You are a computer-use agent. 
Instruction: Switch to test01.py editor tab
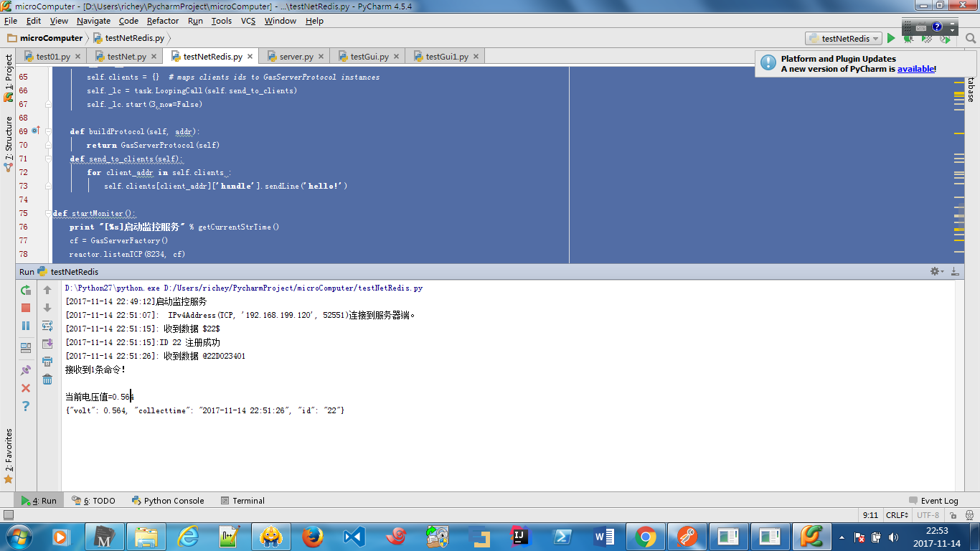coord(53,56)
